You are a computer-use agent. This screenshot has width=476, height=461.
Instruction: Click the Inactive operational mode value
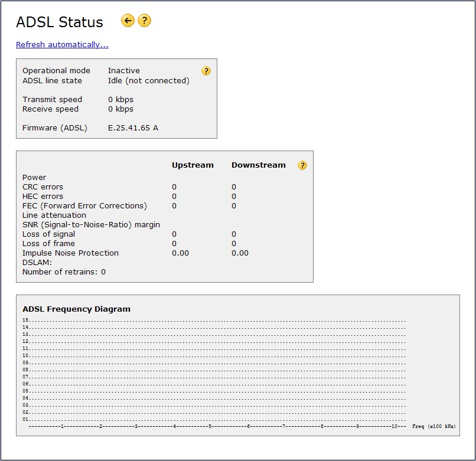click(123, 71)
